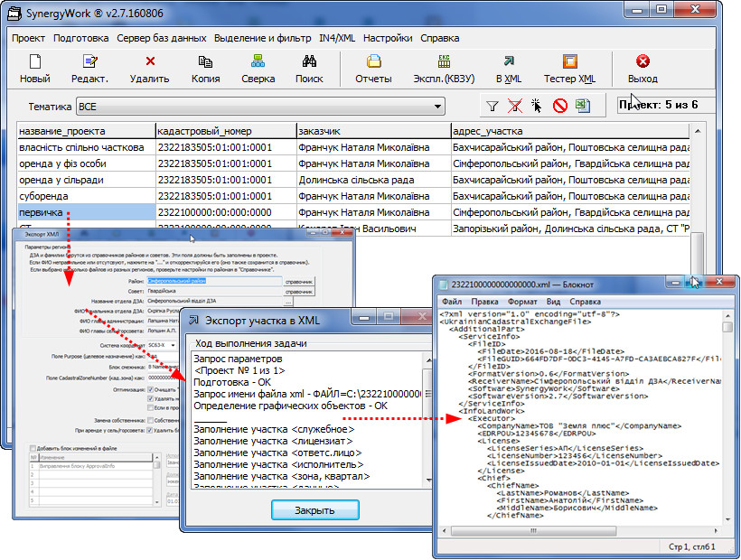741x560 pixels.
Task: Open the Подготовка menu
Action: click(x=80, y=38)
